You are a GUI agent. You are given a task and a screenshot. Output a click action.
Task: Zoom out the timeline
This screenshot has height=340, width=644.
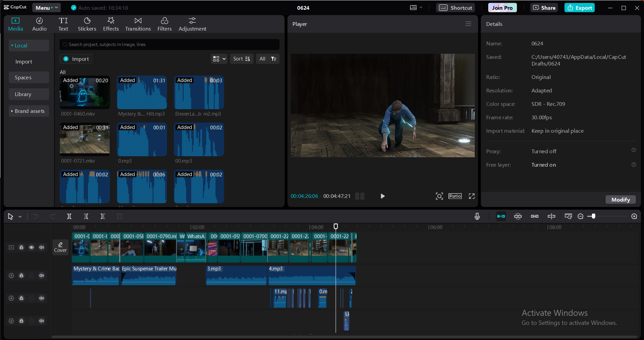tap(580, 216)
